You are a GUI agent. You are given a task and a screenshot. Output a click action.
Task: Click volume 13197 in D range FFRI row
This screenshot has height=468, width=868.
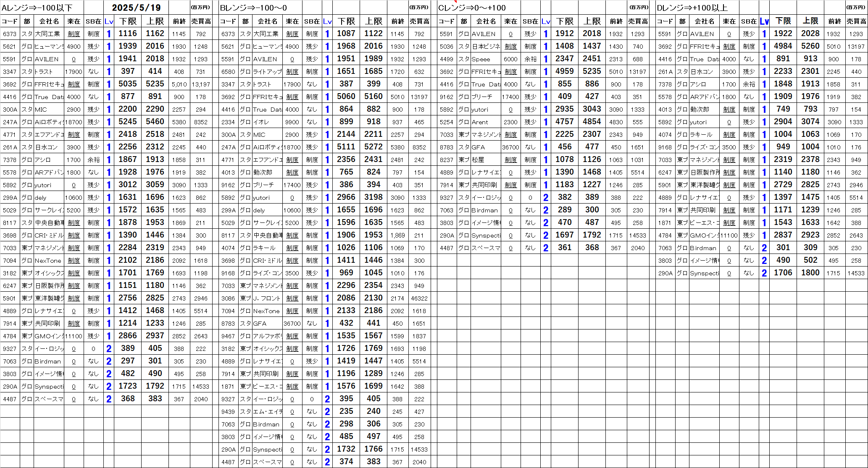(856, 47)
